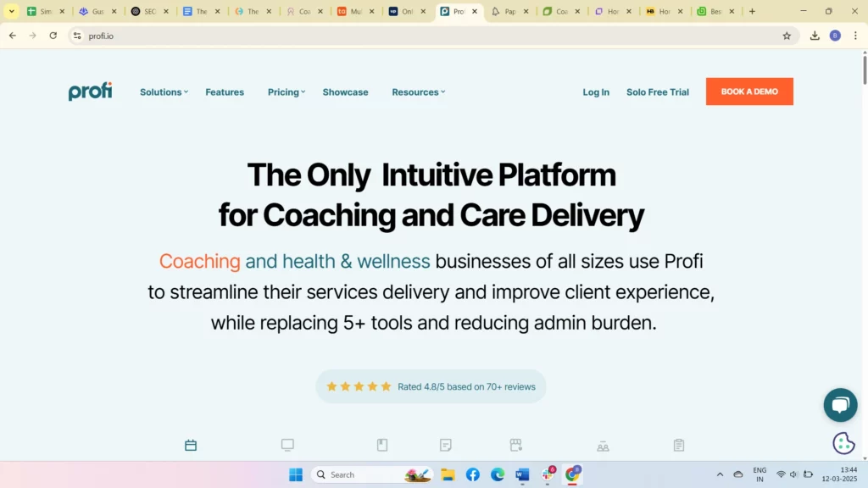Expand the Solutions dropdown menu
Viewport: 868px width, 488px height.
[164, 92]
